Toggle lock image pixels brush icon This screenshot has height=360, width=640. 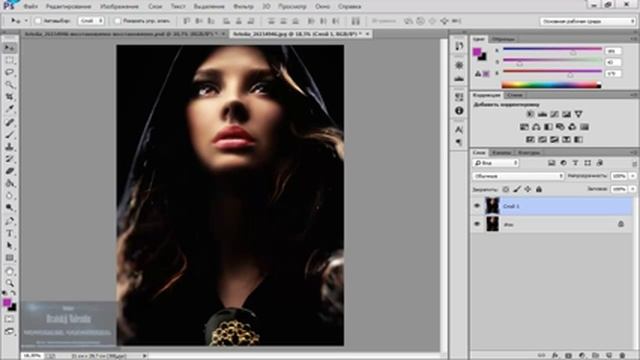[517, 189]
